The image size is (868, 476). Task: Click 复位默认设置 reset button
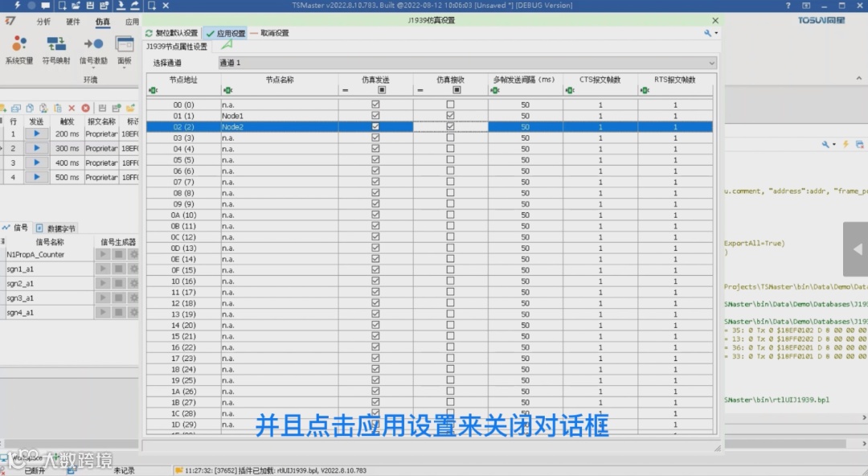[172, 33]
